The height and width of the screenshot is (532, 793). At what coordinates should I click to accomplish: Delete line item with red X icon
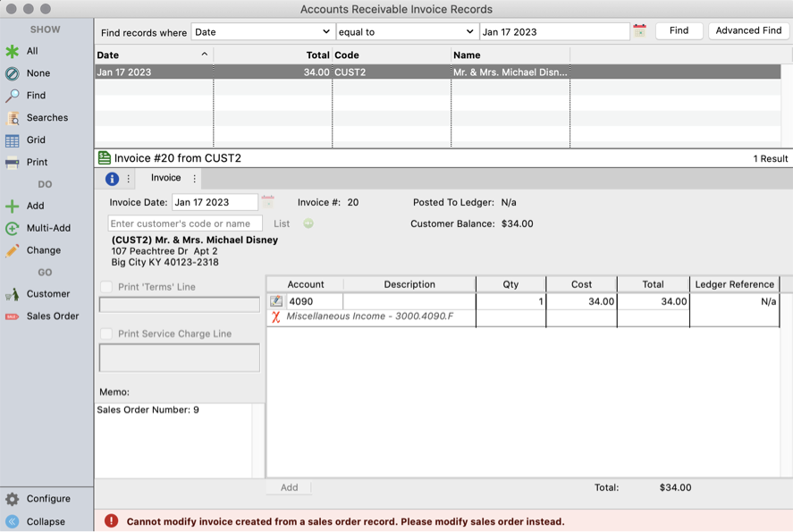pyautogui.click(x=276, y=317)
